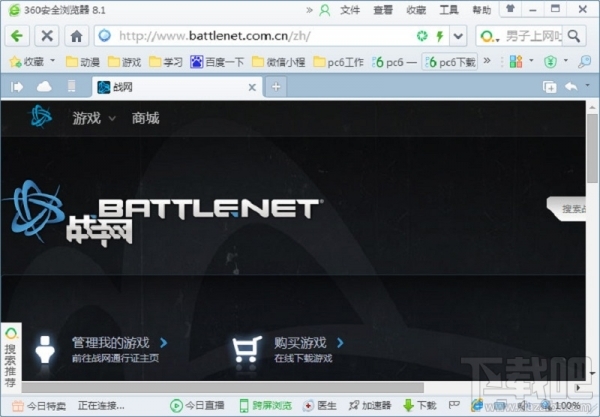
Task: Toggle the sidebar panel icon
Action: pyautogui.click(x=17, y=87)
